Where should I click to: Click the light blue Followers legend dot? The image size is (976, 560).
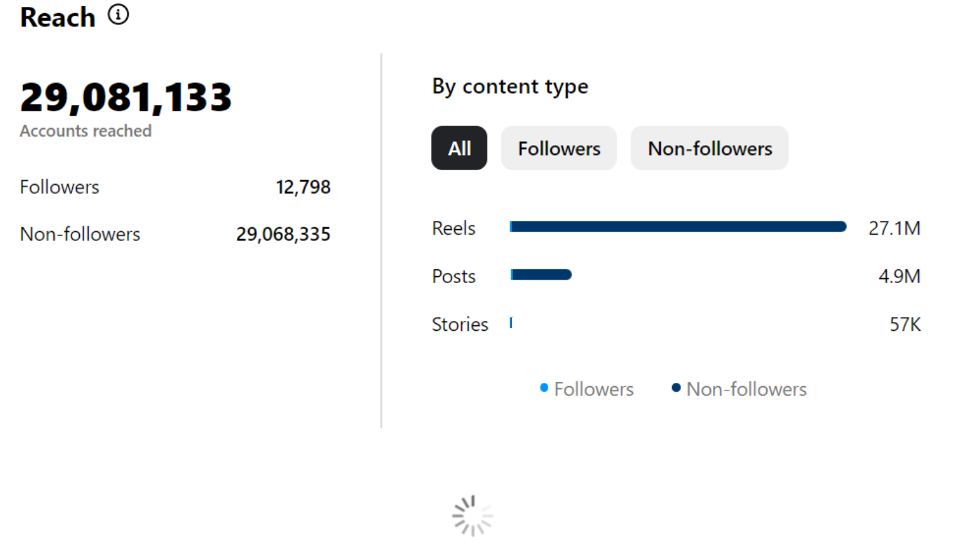click(544, 388)
